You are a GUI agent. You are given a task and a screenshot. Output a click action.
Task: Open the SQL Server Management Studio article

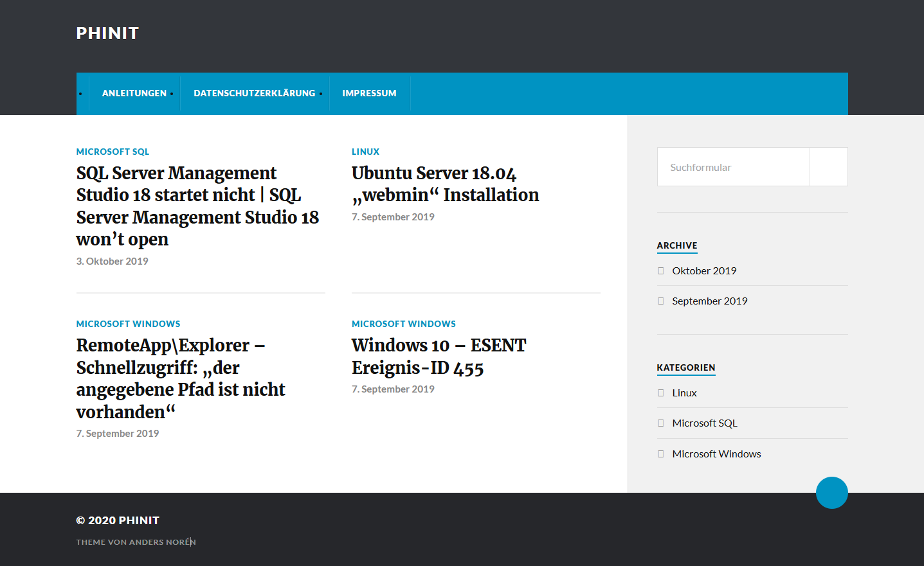pyautogui.click(x=197, y=206)
